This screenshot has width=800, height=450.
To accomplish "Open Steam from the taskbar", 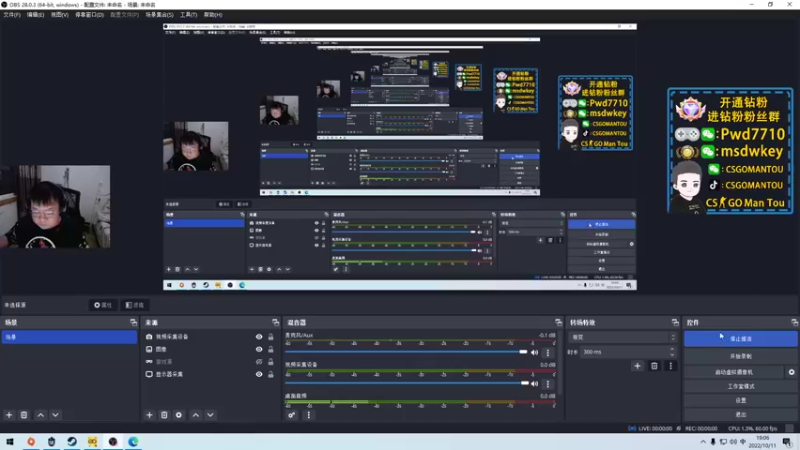I will coord(72,441).
